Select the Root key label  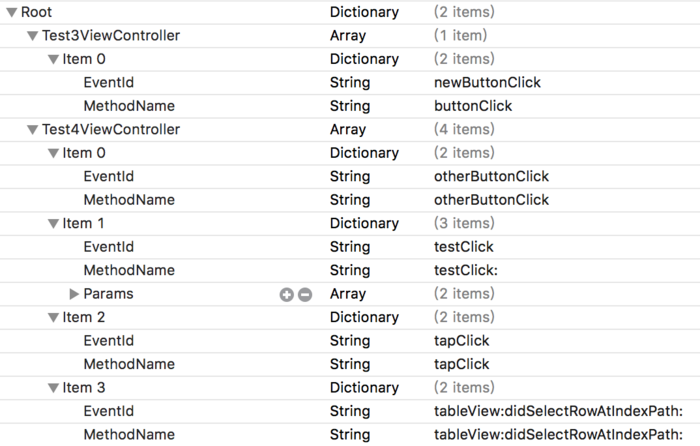pyautogui.click(x=37, y=12)
